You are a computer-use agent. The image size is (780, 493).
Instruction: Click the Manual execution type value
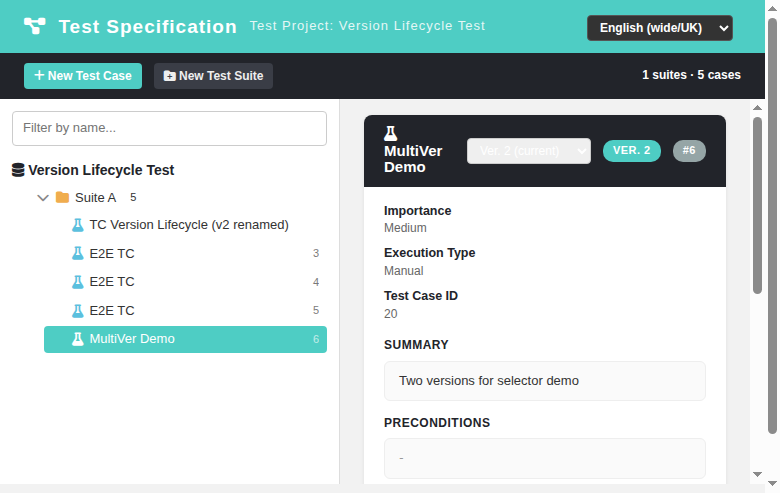403,271
